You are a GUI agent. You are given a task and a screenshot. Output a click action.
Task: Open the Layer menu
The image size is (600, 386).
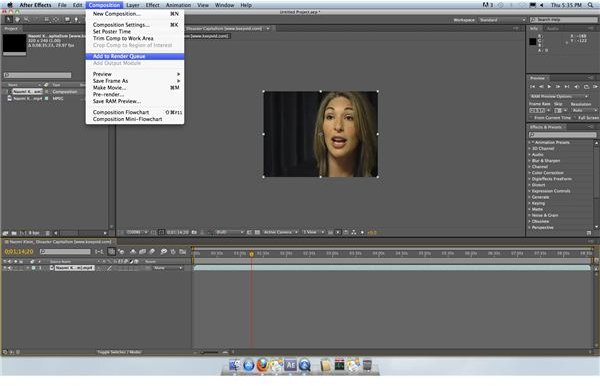(x=133, y=5)
